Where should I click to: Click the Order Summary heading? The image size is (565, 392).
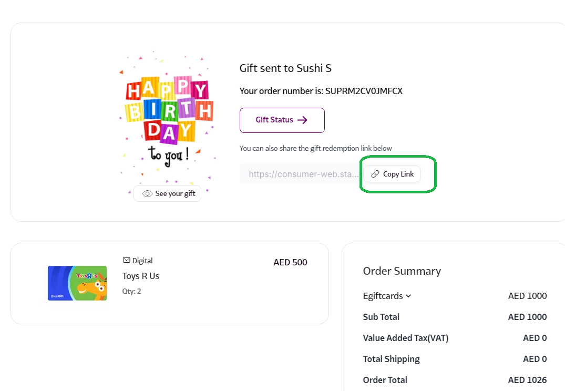click(x=402, y=271)
